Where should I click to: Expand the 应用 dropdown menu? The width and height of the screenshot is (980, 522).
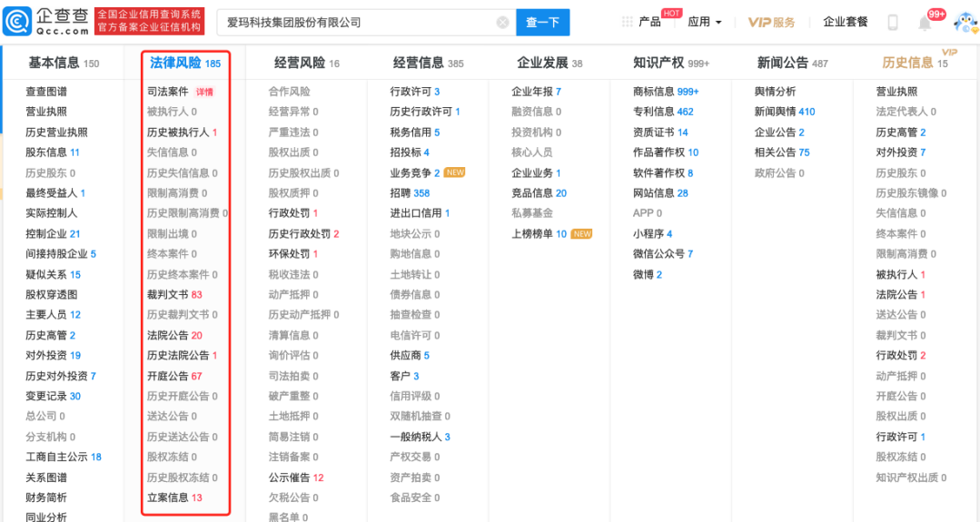tap(705, 22)
